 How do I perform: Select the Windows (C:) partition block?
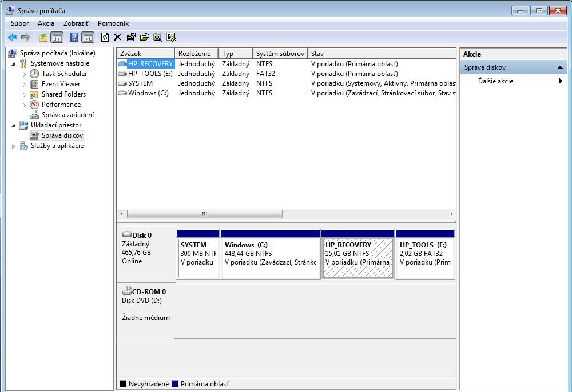pyautogui.click(x=270, y=258)
